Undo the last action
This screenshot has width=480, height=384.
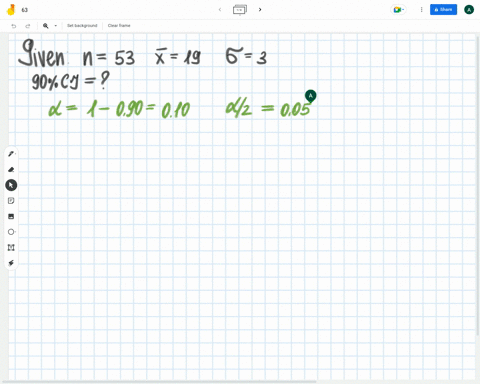[14, 26]
